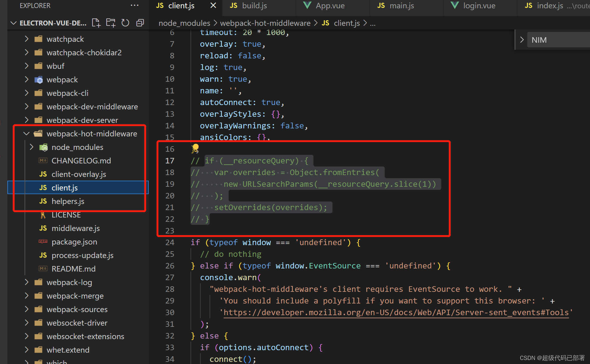Select the highlighted client.js tree item
590x364 pixels.
(x=65, y=187)
